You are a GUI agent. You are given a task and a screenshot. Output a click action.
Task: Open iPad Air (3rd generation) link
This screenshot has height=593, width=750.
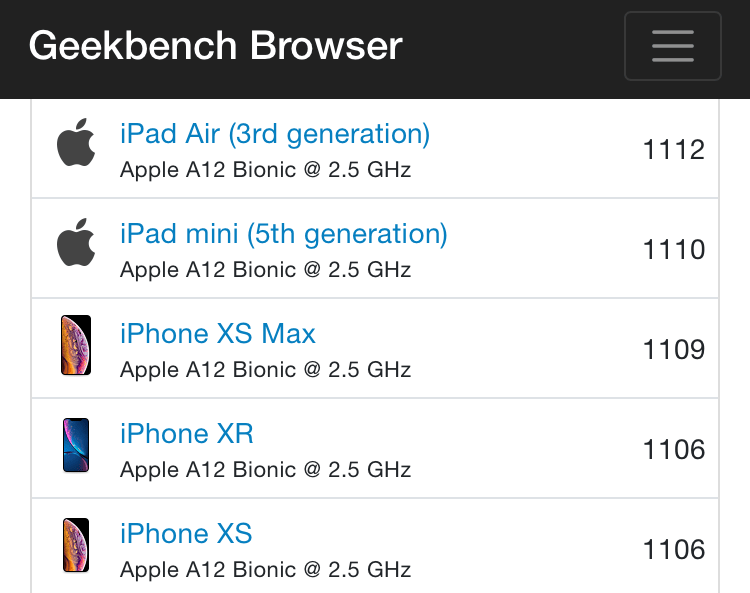pyautogui.click(x=275, y=133)
